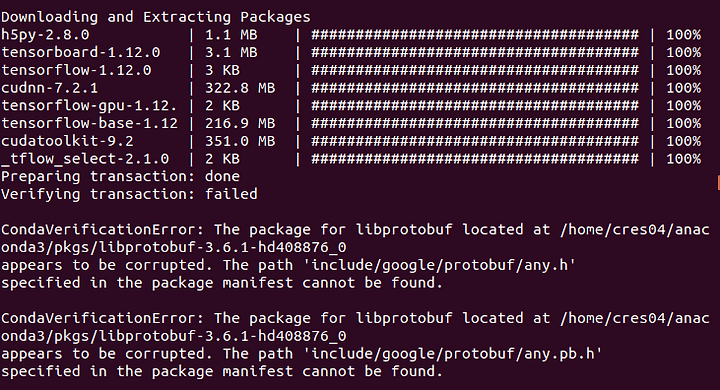Click the 322.8 MB size value

240,88
